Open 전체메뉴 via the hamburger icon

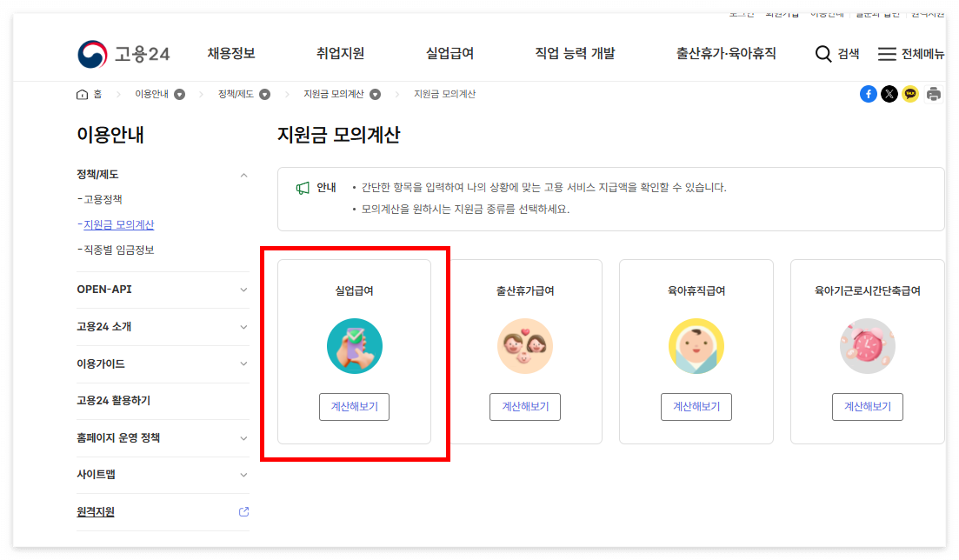click(x=888, y=53)
